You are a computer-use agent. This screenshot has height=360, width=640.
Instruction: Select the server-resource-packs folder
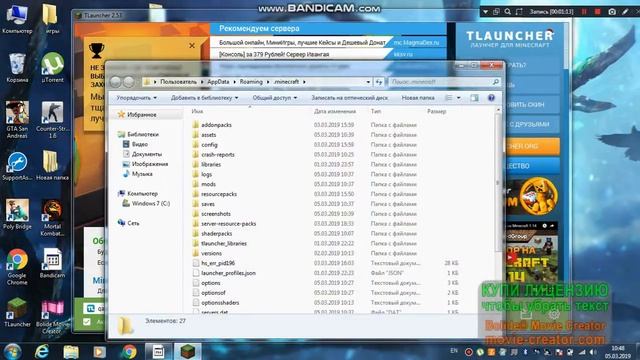coord(229,224)
